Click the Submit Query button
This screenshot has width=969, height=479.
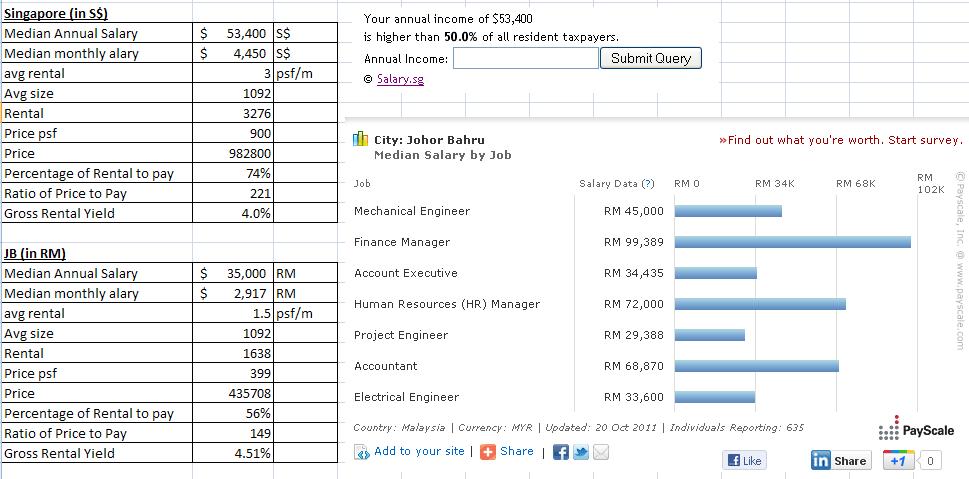tap(650, 58)
